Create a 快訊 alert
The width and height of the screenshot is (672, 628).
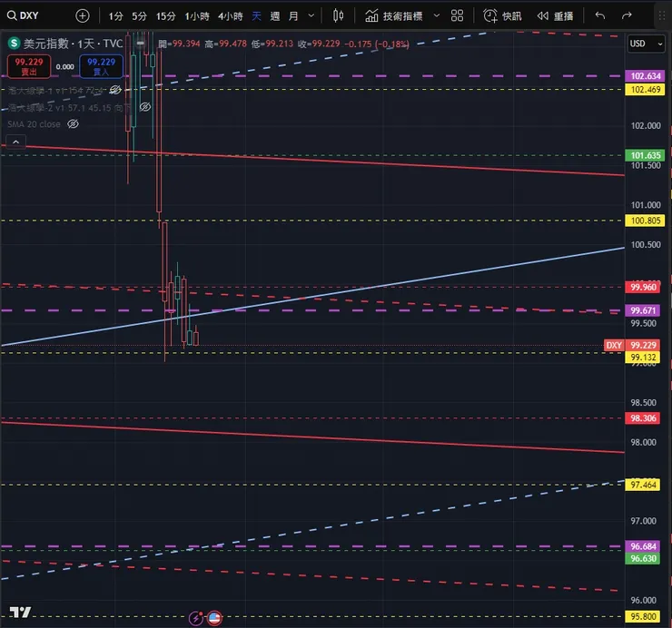click(502, 16)
